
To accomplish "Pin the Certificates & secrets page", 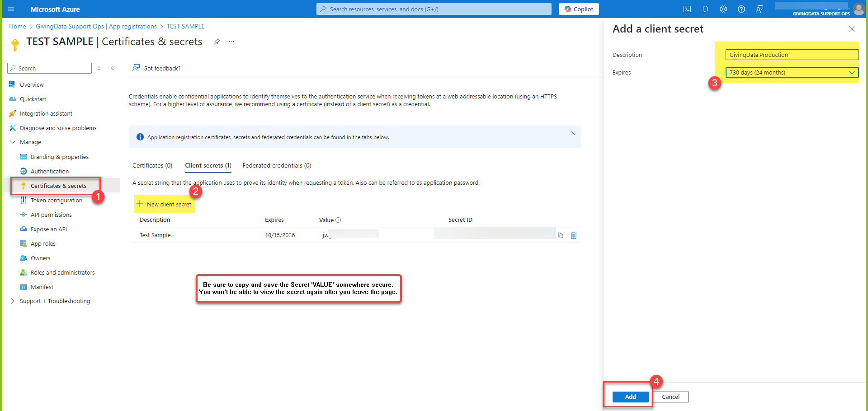I will (217, 42).
